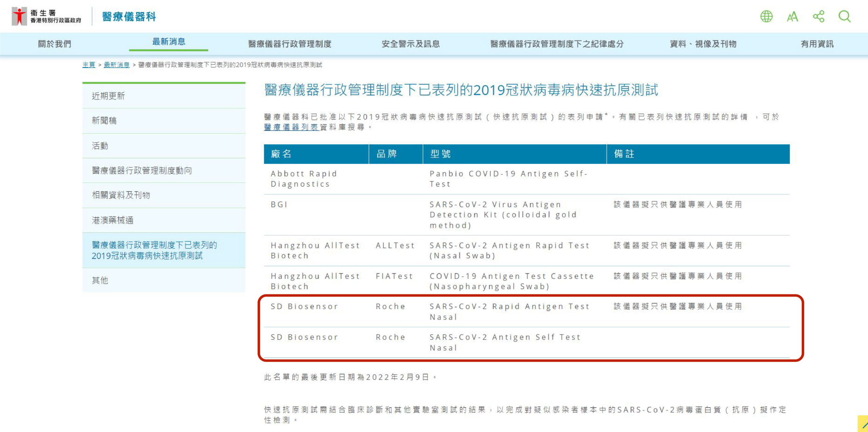Follow the 最新消息 breadcrumb link
The image size is (868, 432).
(x=117, y=65)
